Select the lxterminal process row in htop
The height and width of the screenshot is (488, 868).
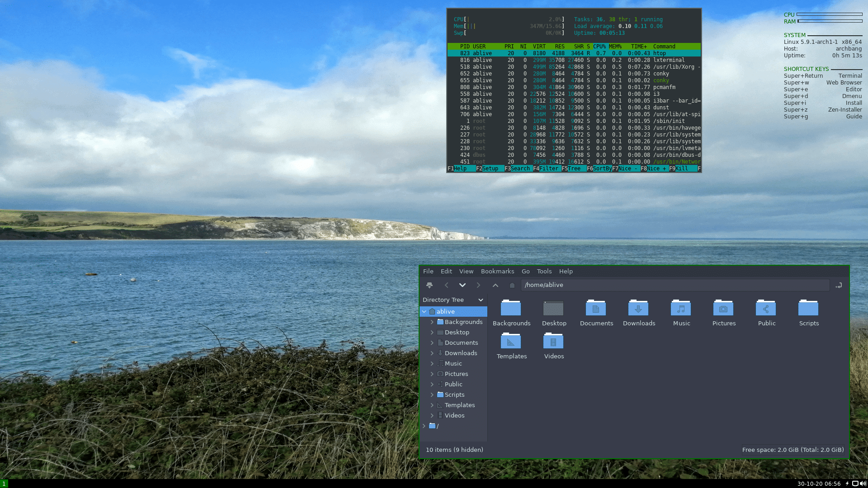(x=574, y=60)
